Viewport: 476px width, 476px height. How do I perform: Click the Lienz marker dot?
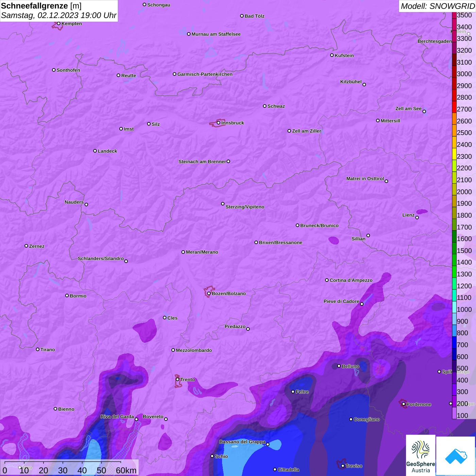[x=417, y=218]
